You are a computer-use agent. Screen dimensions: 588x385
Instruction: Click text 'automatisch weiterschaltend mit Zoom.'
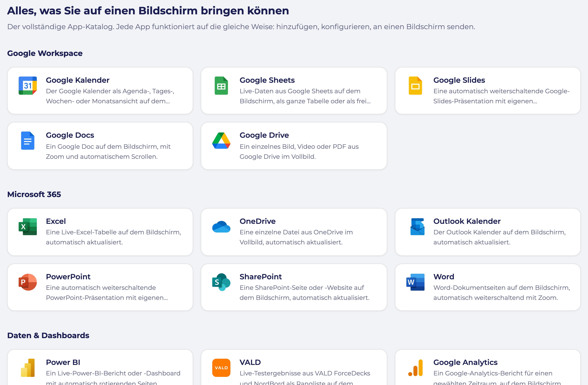(496, 298)
